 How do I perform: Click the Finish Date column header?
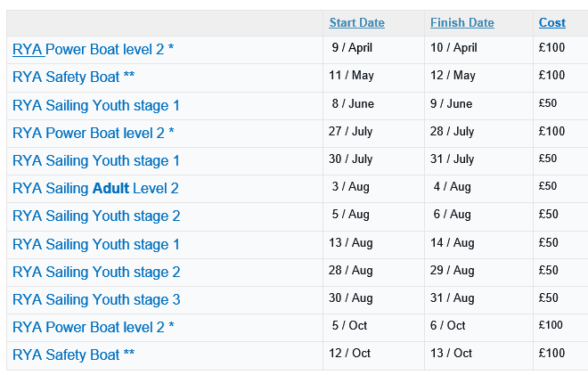[461, 23]
